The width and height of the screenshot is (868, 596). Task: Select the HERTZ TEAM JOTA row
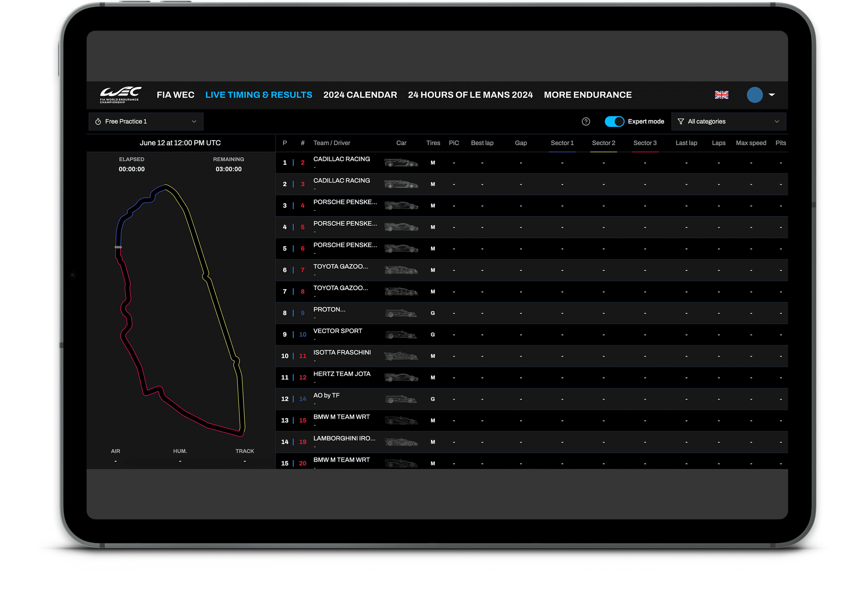click(531, 377)
